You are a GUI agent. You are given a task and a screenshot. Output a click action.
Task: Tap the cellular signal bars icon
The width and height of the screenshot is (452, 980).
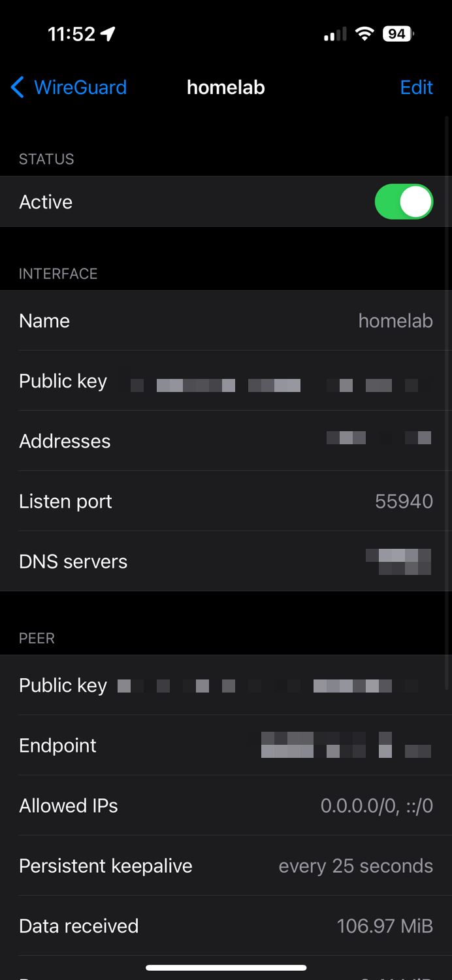[x=334, y=33]
